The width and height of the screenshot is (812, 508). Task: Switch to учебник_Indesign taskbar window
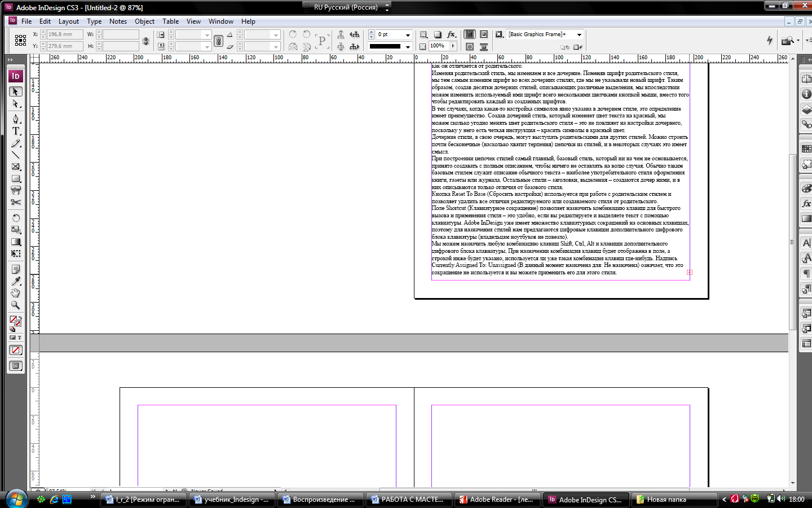(231, 500)
